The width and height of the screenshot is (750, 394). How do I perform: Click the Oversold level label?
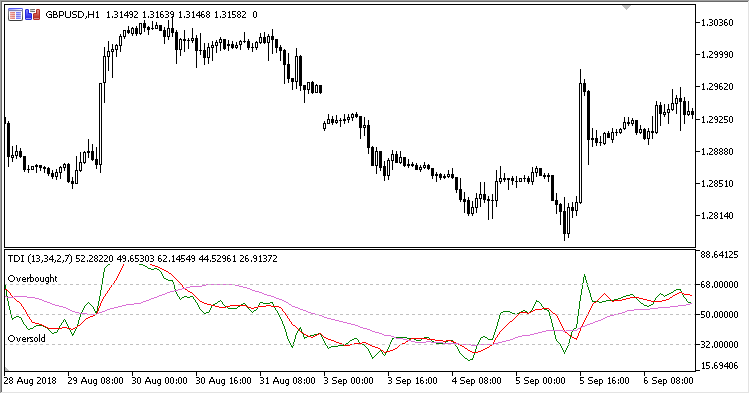pyautogui.click(x=27, y=339)
